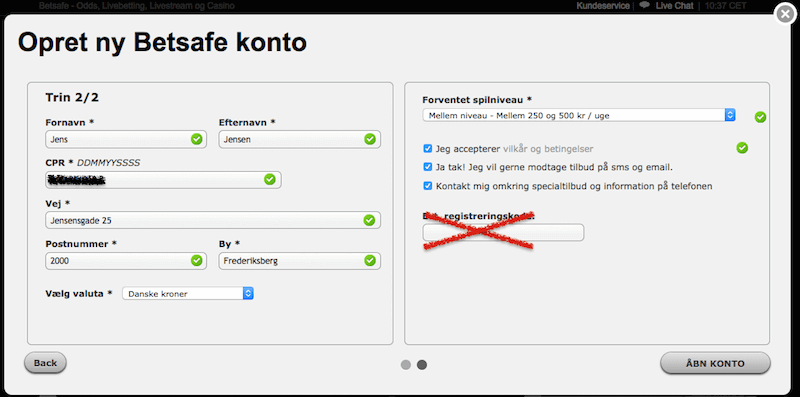Click the By field showing Frederiksberg

[299, 261]
